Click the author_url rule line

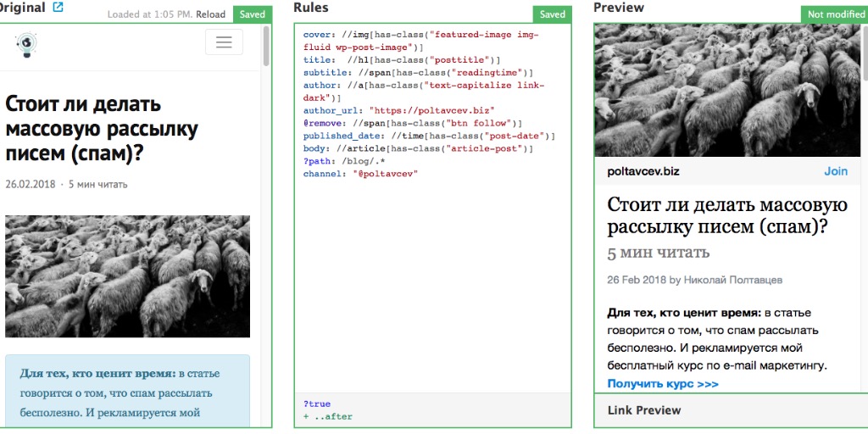point(398,111)
